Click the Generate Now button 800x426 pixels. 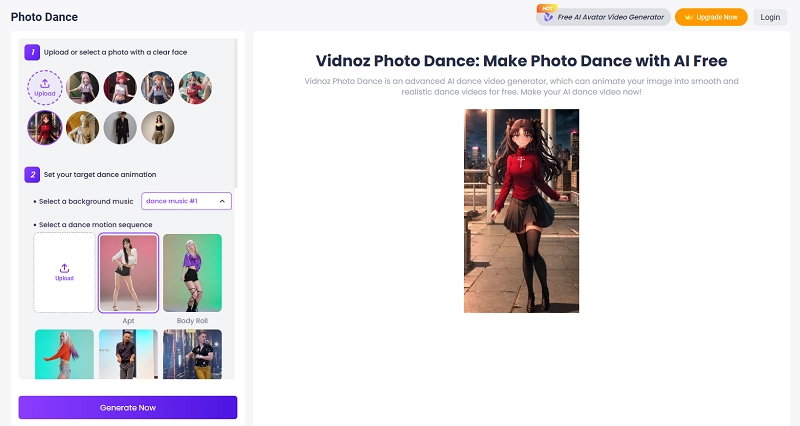coord(128,408)
